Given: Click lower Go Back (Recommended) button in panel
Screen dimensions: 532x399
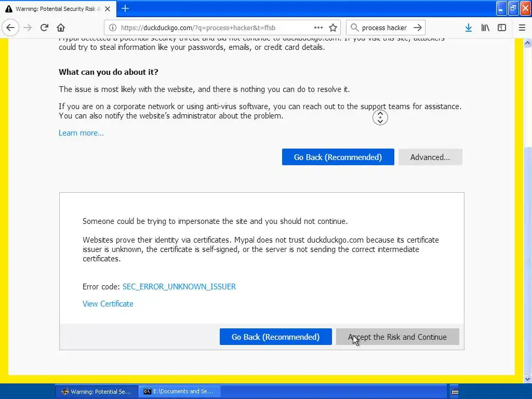Looking at the screenshot, I should pyautogui.click(x=275, y=337).
